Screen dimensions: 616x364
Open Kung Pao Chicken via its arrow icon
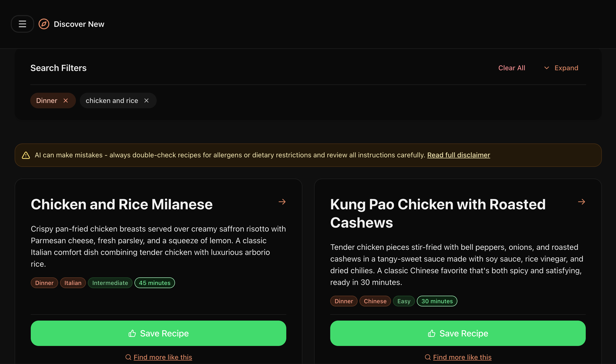582,202
